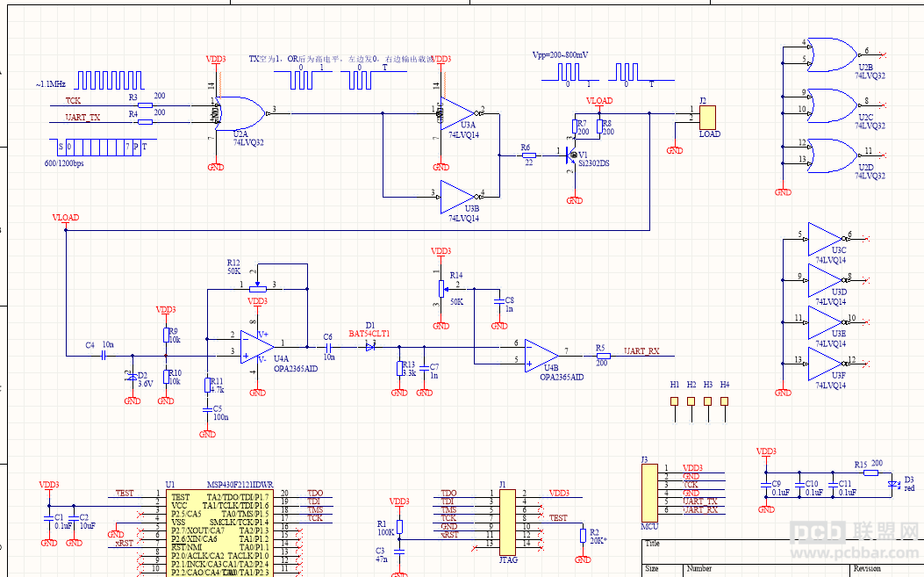Click capacitor C9 0.1uF symbol
The height and width of the screenshot is (577, 924).
click(x=766, y=485)
